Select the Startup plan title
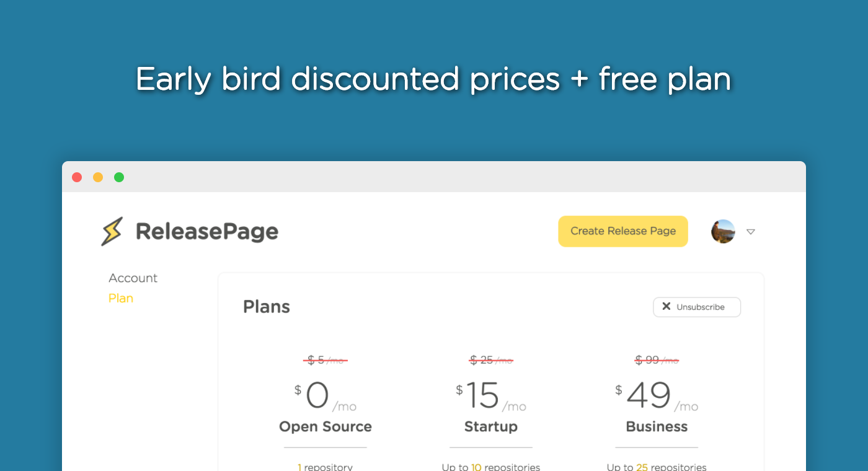This screenshot has height=471, width=868. [491, 426]
